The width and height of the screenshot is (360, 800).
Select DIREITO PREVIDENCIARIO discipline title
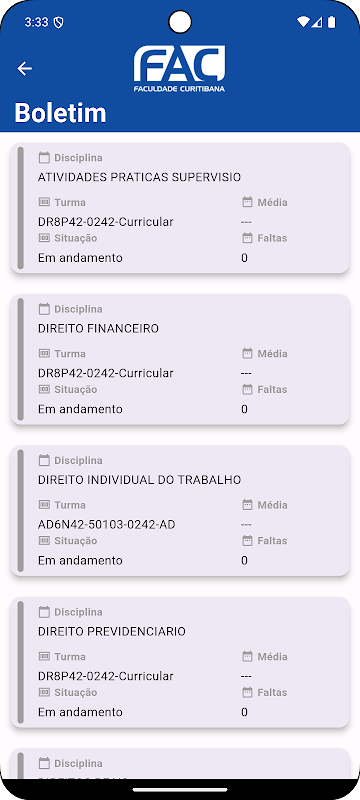pyautogui.click(x=112, y=632)
